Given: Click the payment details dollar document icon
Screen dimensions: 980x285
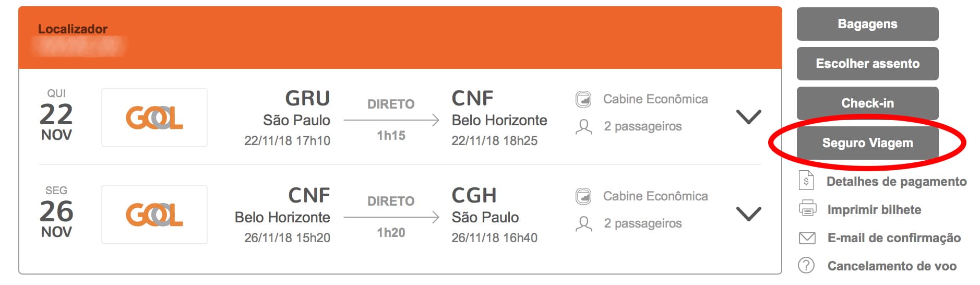Looking at the screenshot, I should [x=806, y=181].
